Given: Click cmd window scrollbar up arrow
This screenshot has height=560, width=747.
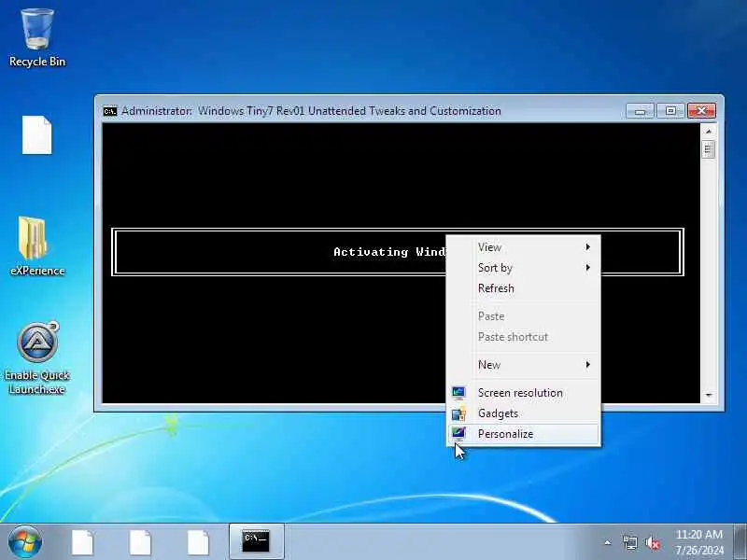Looking at the screenshot, I should 709,131.
